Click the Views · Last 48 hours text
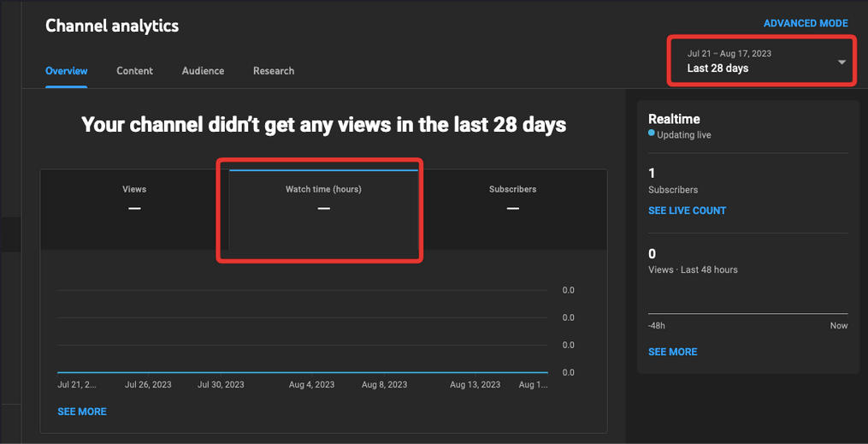Viewport: 868px width, 444px height. (x=693, y=269)
